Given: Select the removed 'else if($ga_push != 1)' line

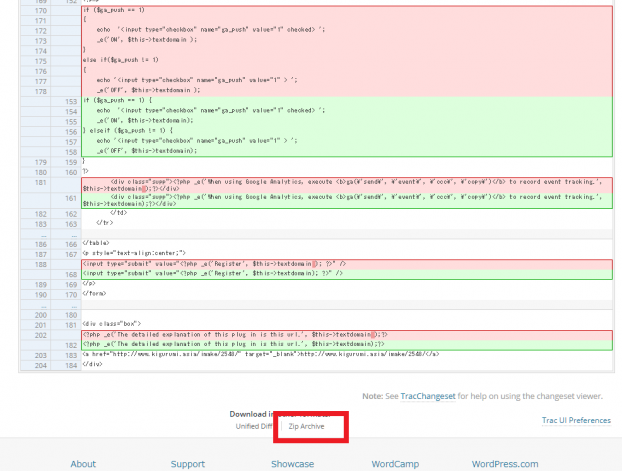Looking at the screenshot, I should (121, 60).
